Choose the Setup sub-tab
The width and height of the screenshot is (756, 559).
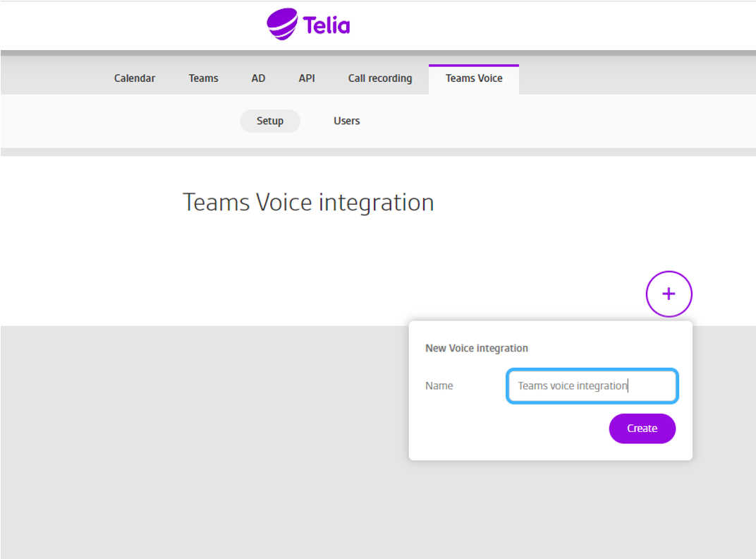tap(270, 121)
